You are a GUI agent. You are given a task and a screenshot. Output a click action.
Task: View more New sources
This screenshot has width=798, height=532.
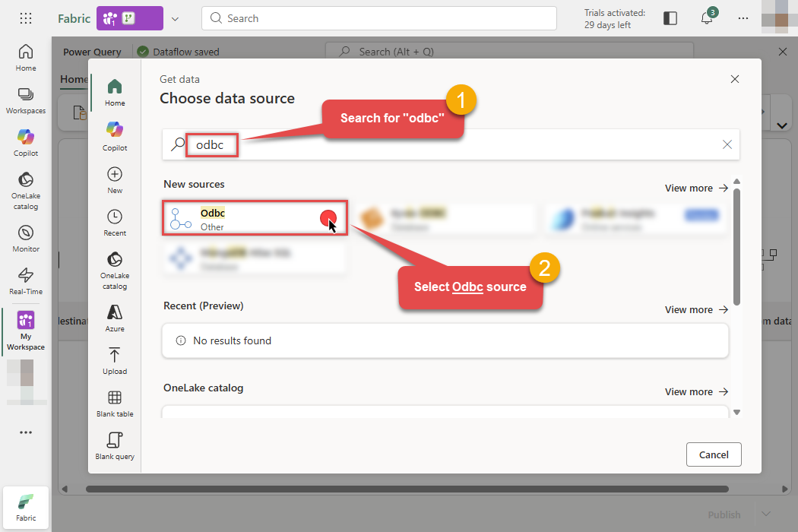(695, 188)
